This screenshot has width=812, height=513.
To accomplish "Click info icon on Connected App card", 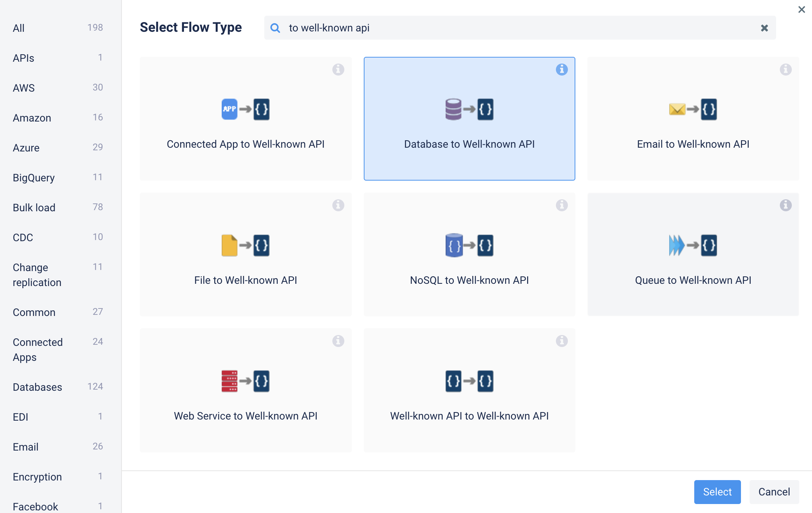I will [x=338, y=70].
